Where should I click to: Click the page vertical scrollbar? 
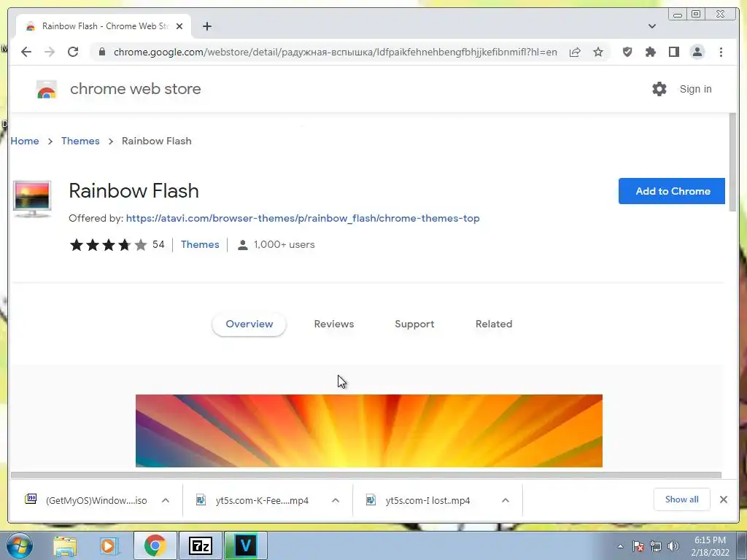tap(732, 162)
